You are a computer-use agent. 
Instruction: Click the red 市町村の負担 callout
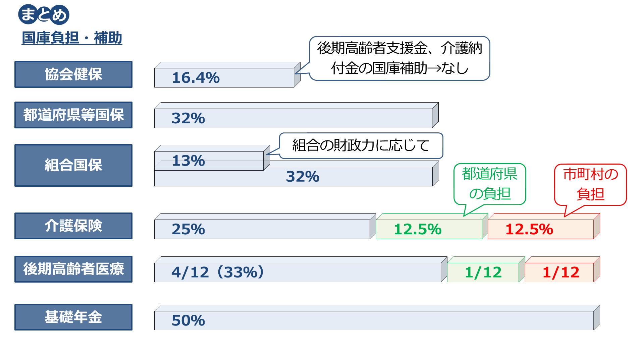pyautogui.click(x=590, y=184)
